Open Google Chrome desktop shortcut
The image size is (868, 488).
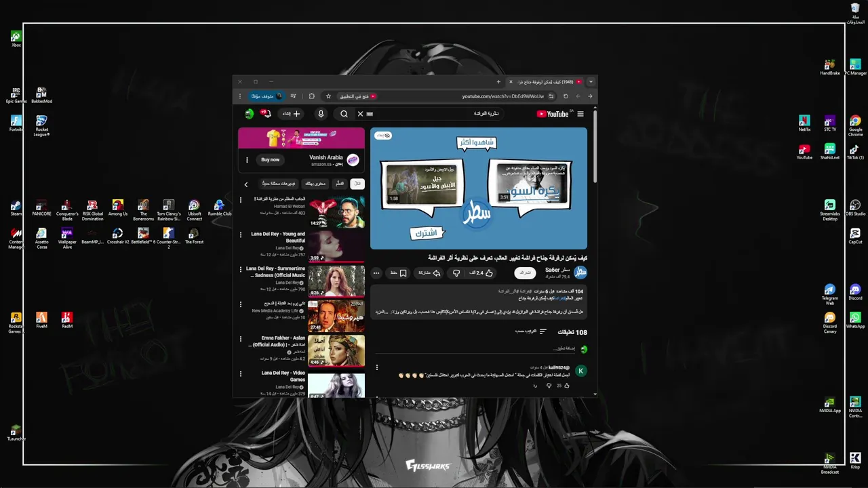click(855, 125)
